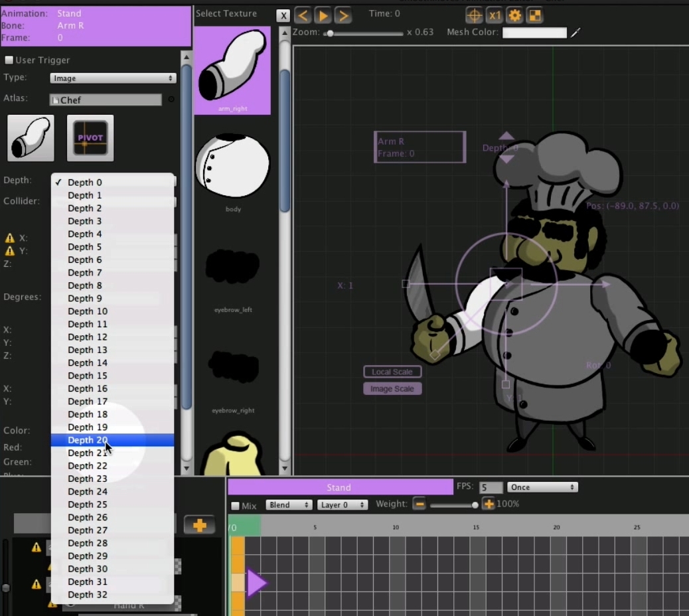Viewport: 689px width, 616px height.
Task: Open settings gear icon in toolbar
Action: click(x=514, y=16)
